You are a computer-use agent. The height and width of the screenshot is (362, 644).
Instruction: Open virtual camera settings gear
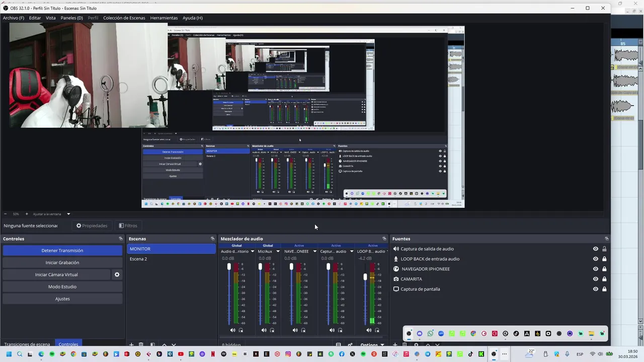[117, 275]
